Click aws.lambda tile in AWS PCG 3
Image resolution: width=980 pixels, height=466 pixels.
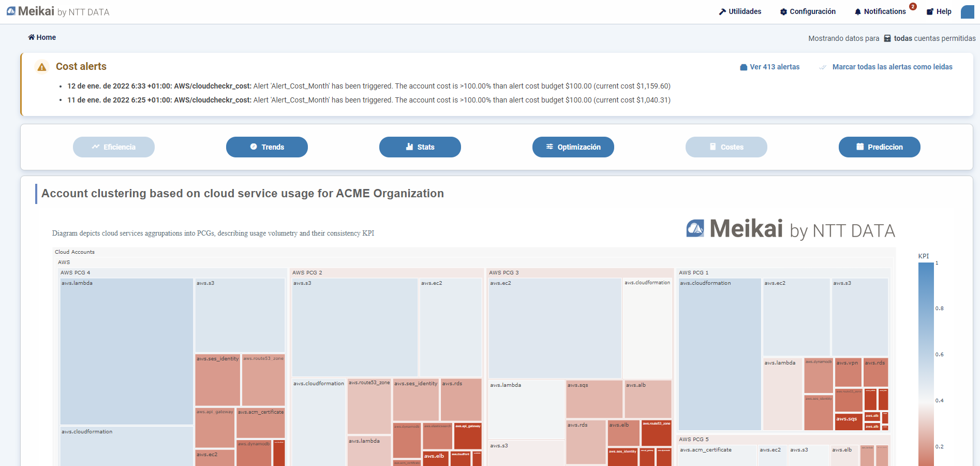click(527, 410)
